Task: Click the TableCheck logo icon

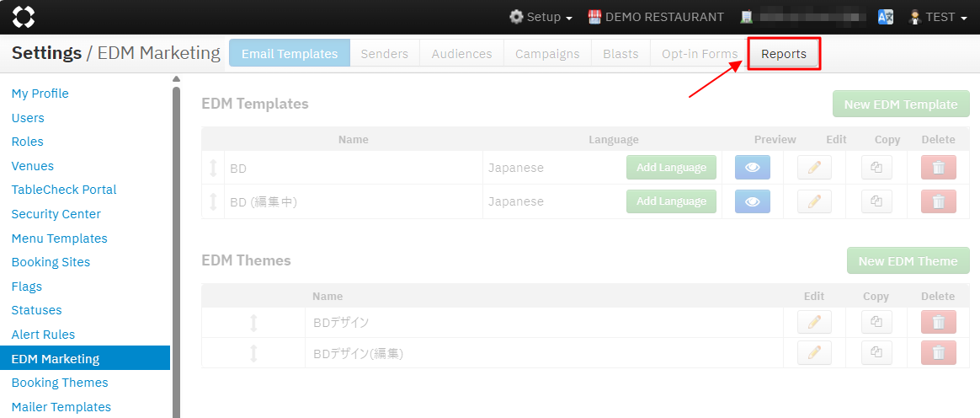Action: click(x=24, y=16)
